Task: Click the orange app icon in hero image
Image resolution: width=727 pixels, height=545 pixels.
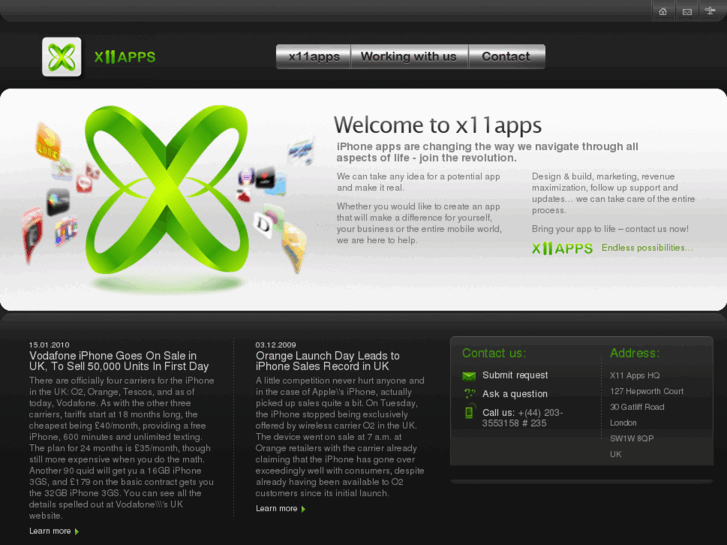Action: (48, 143)
